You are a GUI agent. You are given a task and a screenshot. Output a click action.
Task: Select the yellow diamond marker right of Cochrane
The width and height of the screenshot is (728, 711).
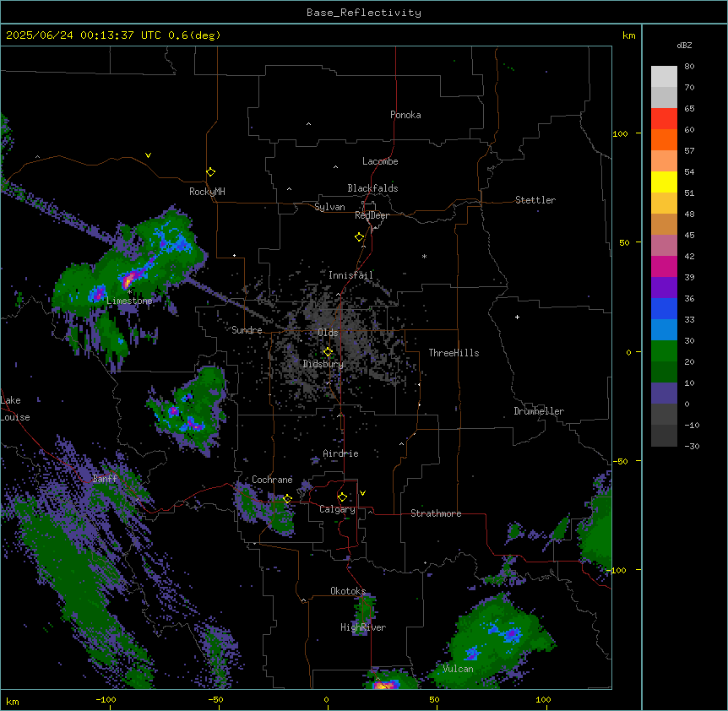[x=287, y=499]
